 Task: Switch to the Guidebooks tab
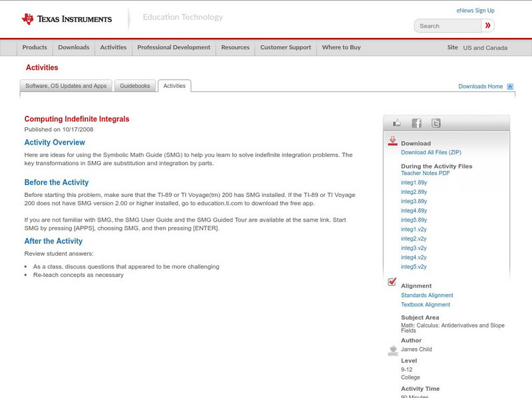point(136,86)
